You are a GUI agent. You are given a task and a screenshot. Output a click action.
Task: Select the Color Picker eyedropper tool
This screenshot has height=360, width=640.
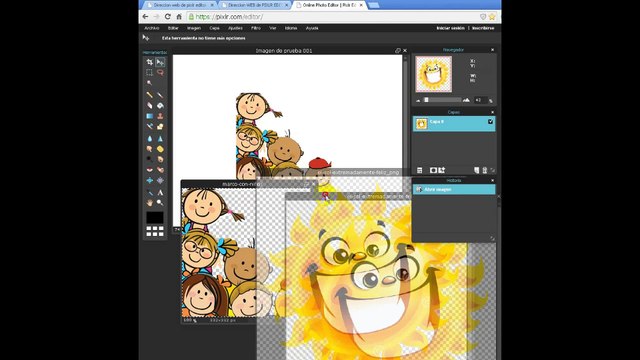click(x=149, y=192)
